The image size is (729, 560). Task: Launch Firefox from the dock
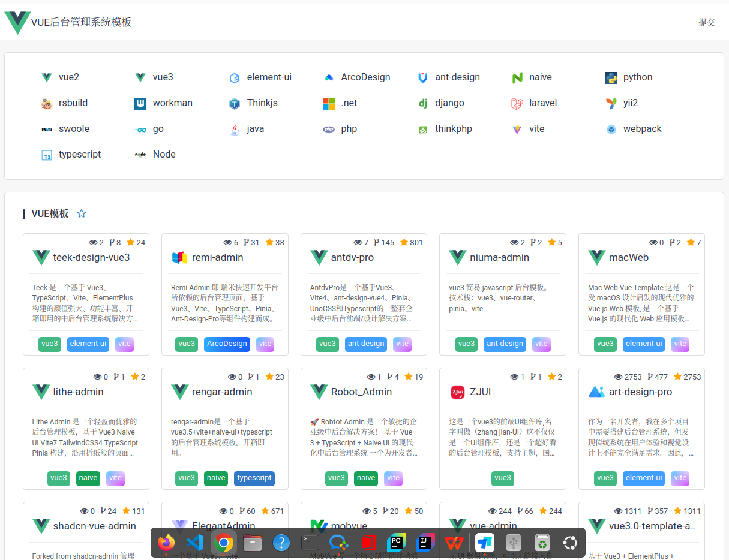click(166, 543)
